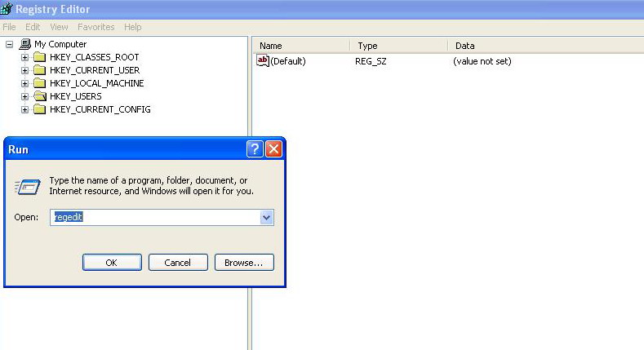Click the Run dialog program icon
The image size is (644, 350).
coord(27,187)
